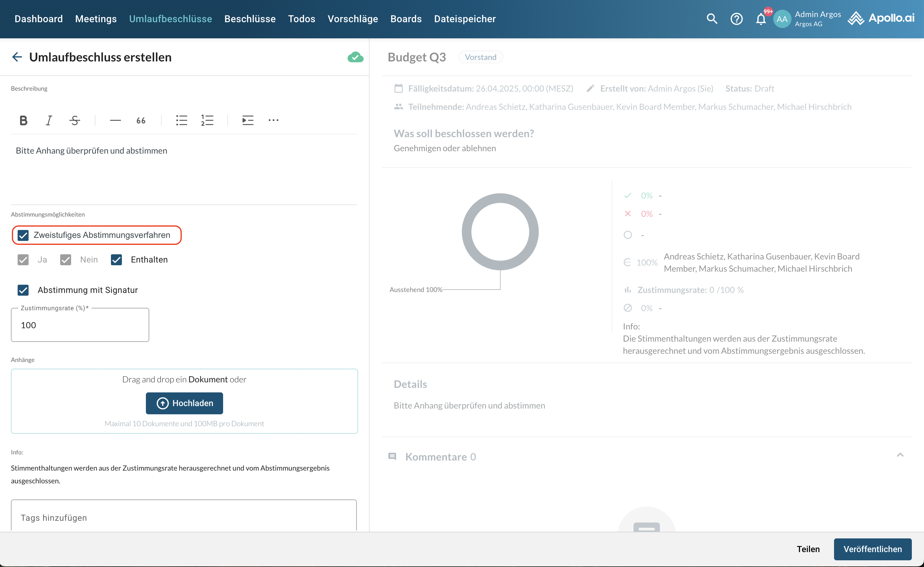Uncheck Zweistufiges Abstimmungsverfahren checkbox

click(23, 235)
